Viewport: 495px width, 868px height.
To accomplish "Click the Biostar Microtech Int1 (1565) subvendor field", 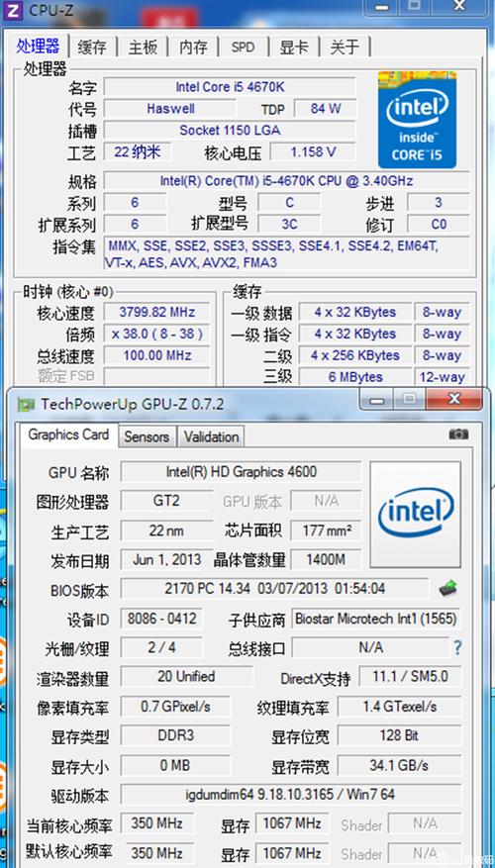I will [x=376, y=619].
